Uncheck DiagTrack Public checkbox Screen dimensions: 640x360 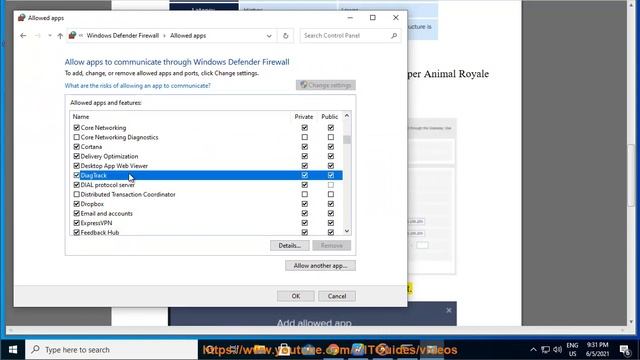(331, 175)
